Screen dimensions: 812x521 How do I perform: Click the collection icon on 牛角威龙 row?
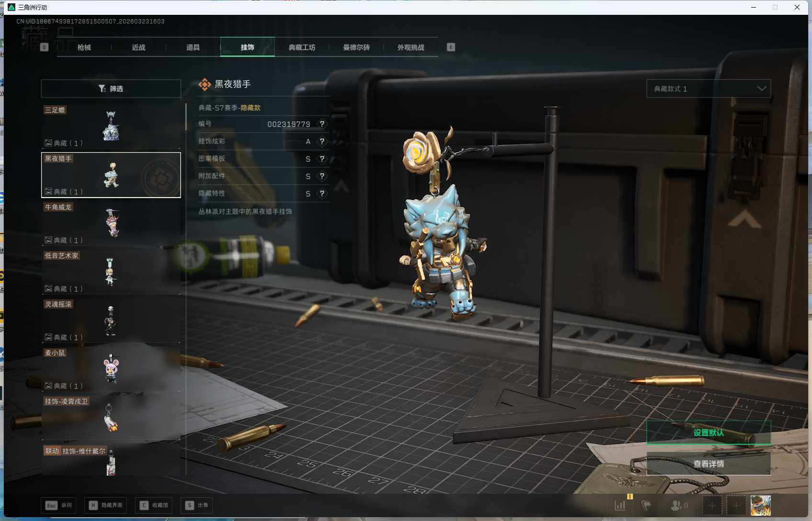click(48, 240)
